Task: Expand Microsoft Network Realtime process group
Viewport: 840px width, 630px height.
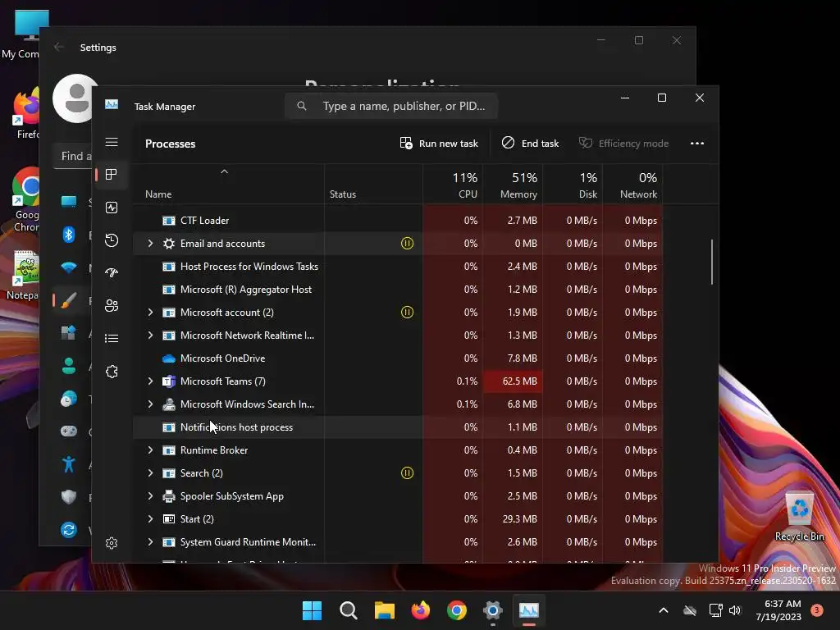Action: coord(151,335)
